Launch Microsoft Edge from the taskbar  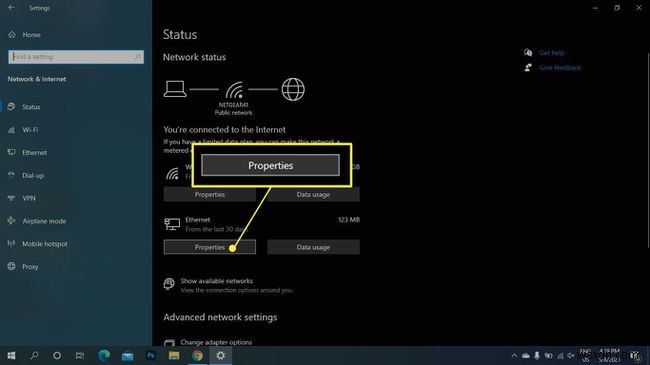(104, 355)
